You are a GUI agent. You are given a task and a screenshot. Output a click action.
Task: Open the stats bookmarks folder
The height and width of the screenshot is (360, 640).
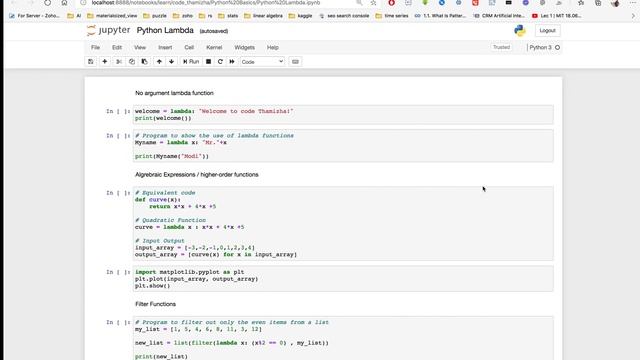228,16
